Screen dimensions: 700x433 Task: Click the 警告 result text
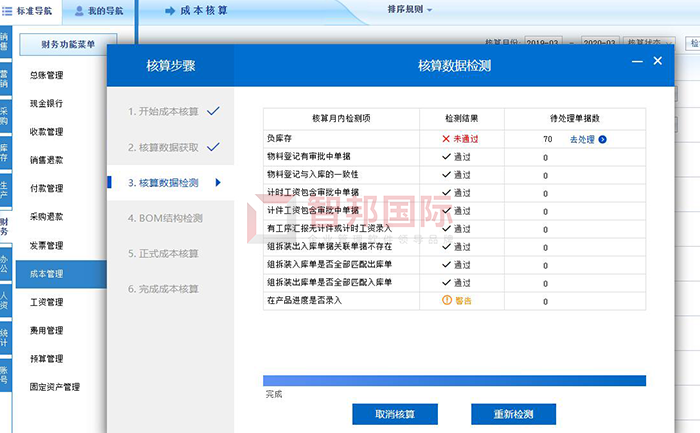click(463, 301)
